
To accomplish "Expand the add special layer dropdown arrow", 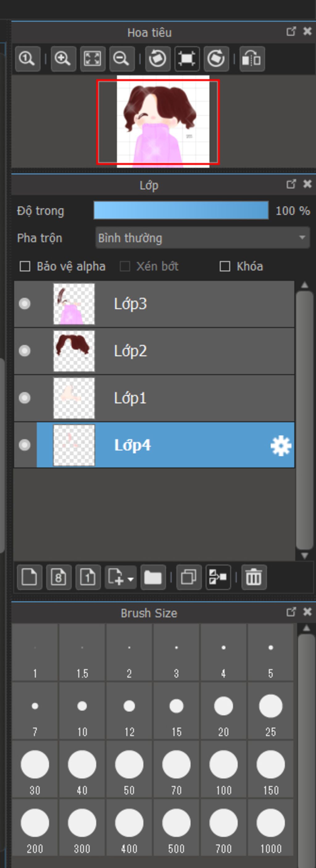I will point(131,579).
